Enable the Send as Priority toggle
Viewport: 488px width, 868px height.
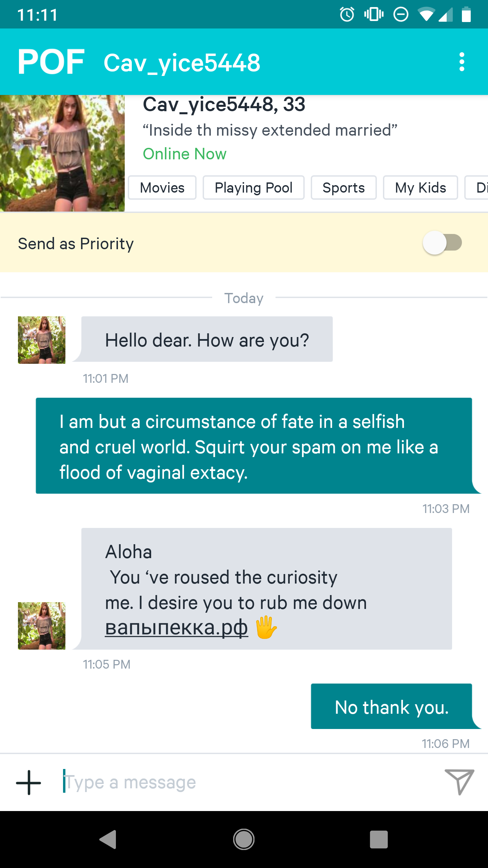click(x=442, y=243)
